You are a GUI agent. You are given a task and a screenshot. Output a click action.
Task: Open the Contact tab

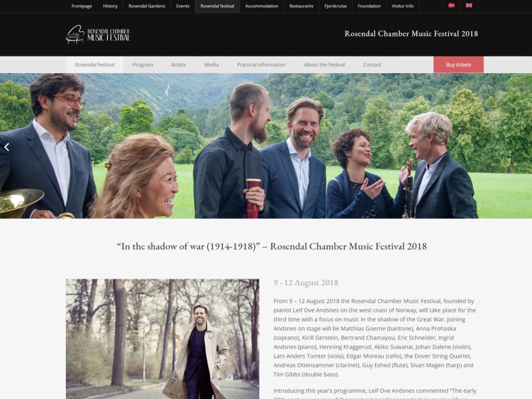[372, 65]
